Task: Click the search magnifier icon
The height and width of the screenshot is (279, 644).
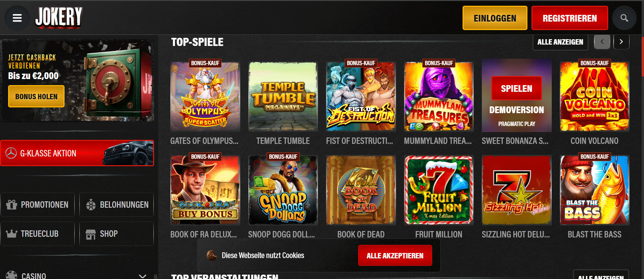Action: coord(624,18)
